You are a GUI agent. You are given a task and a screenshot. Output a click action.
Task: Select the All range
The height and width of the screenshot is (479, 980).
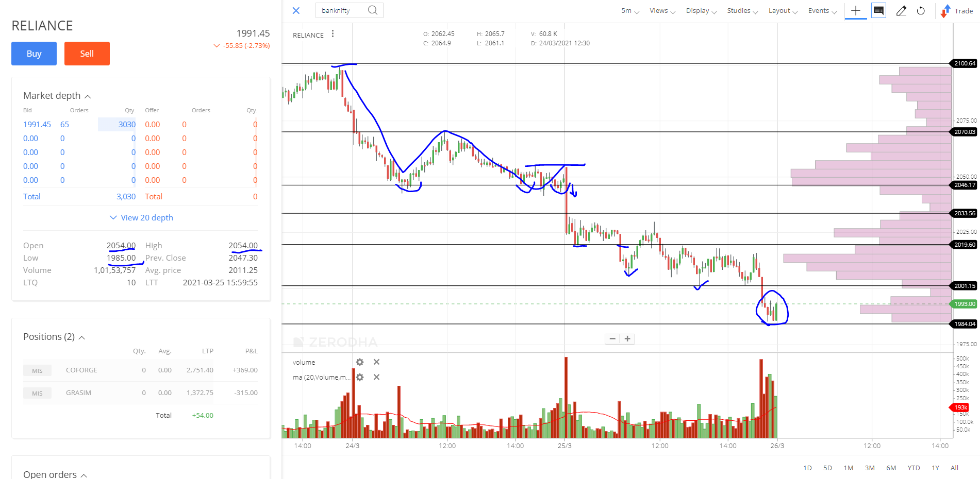coord(954,468)
